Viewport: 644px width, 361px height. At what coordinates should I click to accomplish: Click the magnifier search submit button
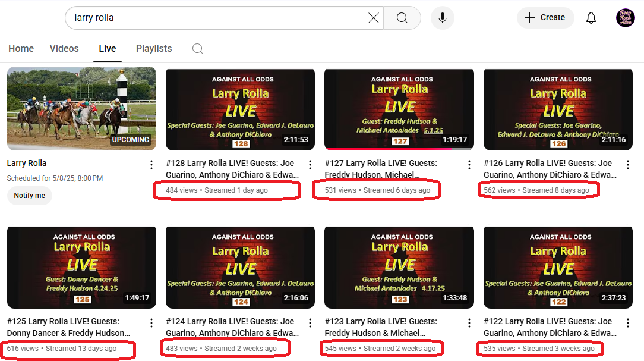coord(402,18)
